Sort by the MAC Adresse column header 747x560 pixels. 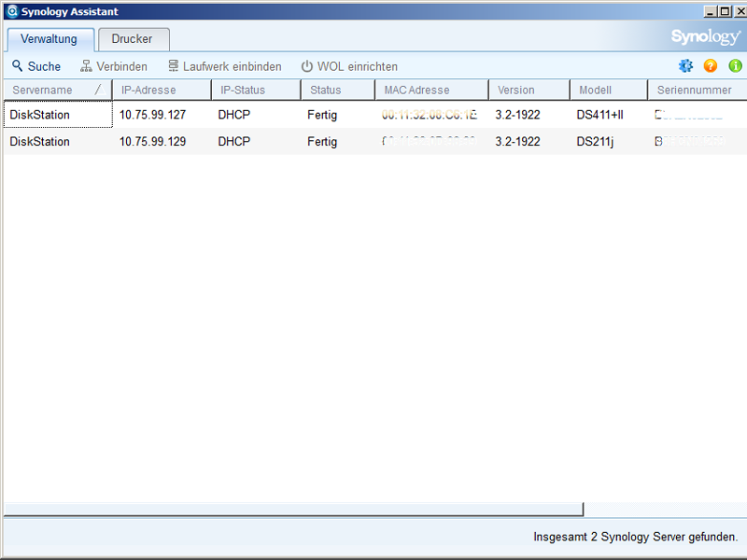(431, 90)
